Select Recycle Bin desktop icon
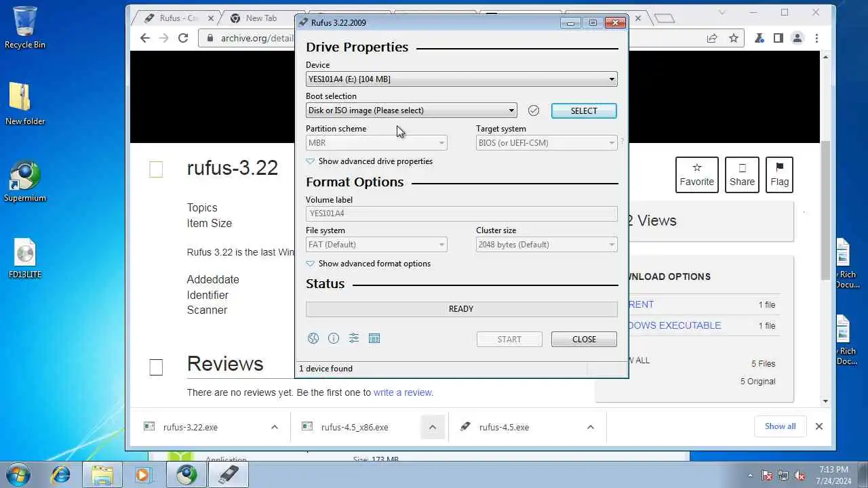 tap(25, 27)
